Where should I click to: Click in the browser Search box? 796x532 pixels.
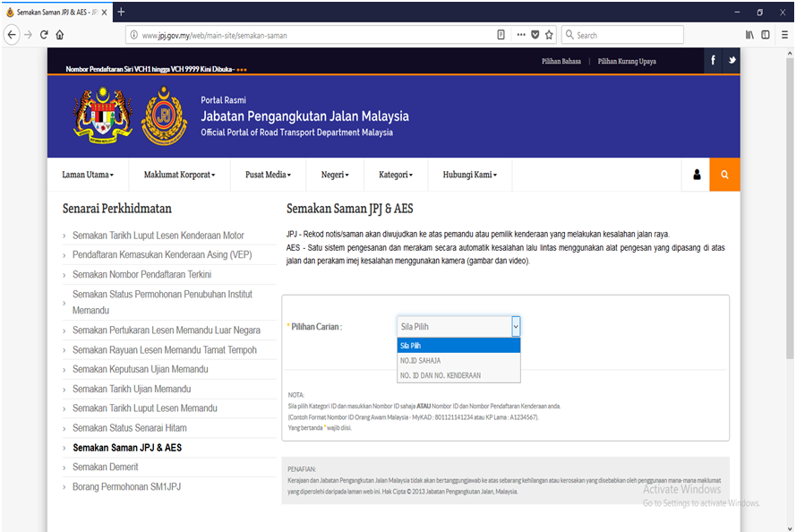pos(622,35)
